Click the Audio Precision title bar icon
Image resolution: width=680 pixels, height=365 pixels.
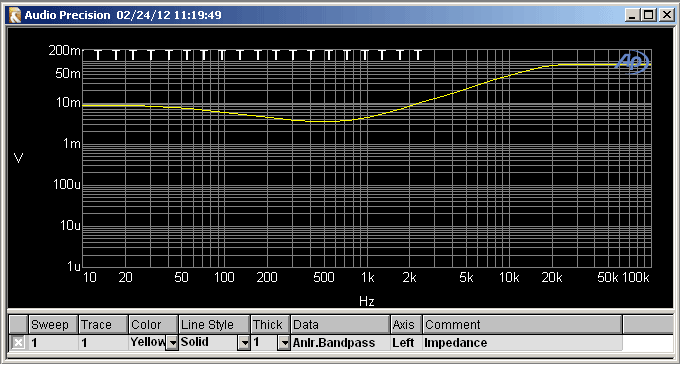tap(15, 15)
